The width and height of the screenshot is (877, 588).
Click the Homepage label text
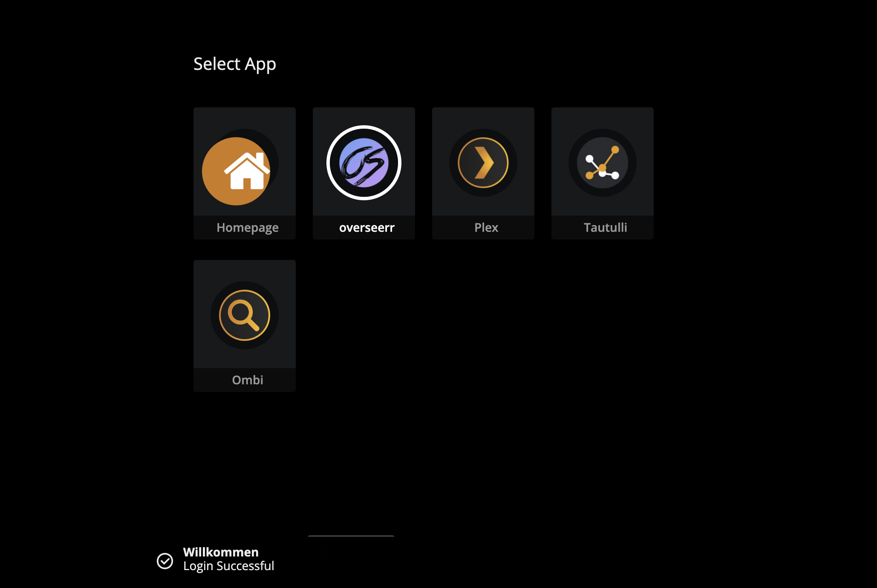click(x=248, y=228)
